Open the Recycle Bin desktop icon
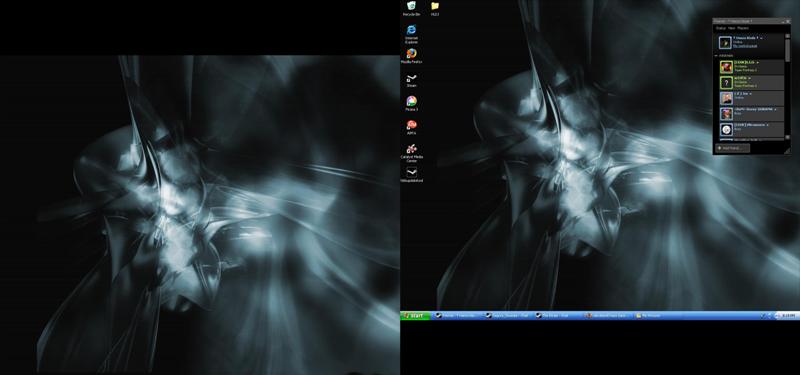The image size is (800, 375). click(411, 8)
